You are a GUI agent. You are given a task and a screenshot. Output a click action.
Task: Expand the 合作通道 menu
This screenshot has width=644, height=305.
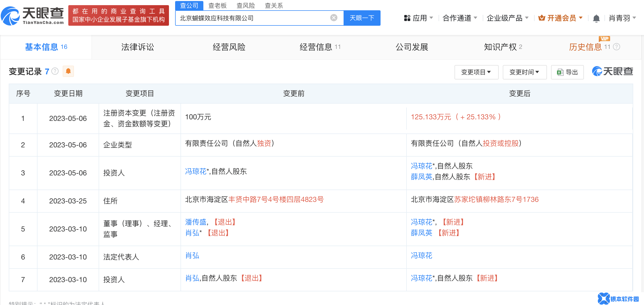click(x=460, y=18)
